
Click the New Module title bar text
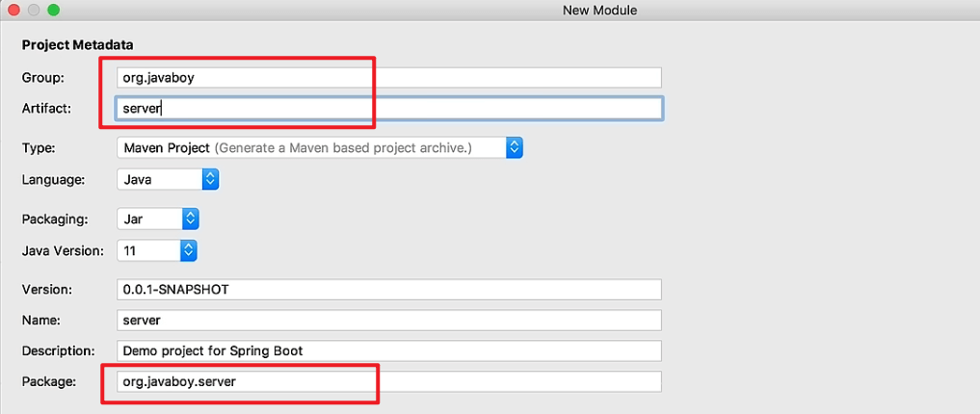pos(599,10)
